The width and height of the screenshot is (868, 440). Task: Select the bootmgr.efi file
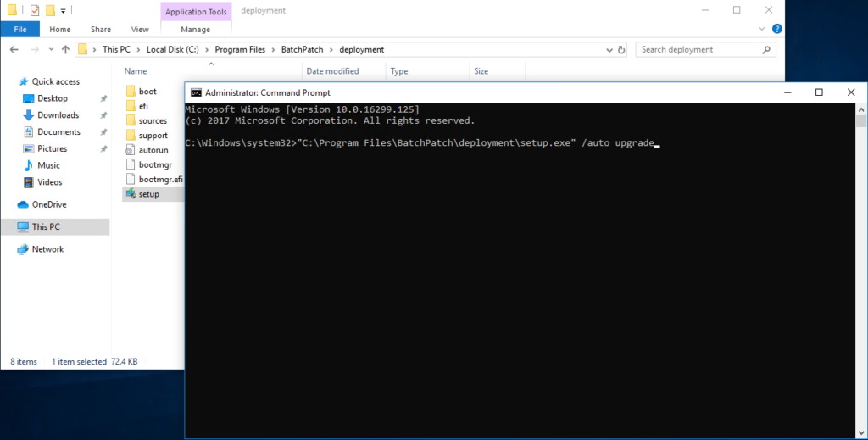pos(160,180)
